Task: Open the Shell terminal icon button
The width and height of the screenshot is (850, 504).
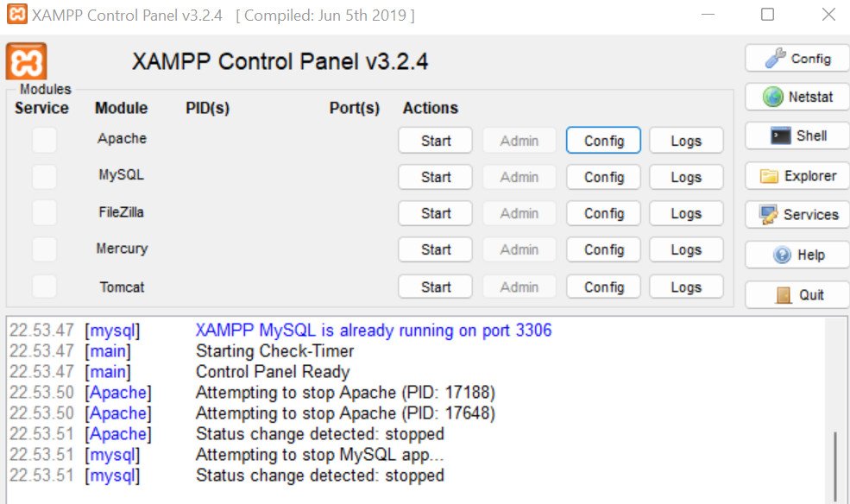Action: click(x=797, y=135)
